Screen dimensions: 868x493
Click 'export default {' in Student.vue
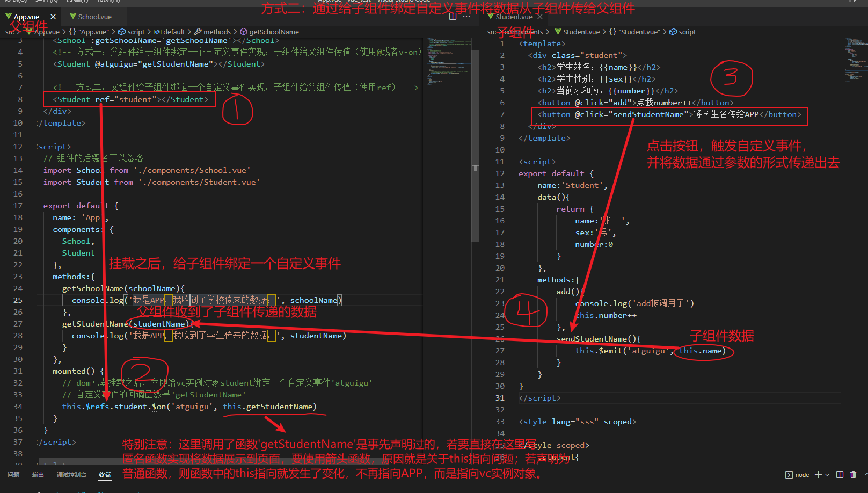(x=556, y=173)
